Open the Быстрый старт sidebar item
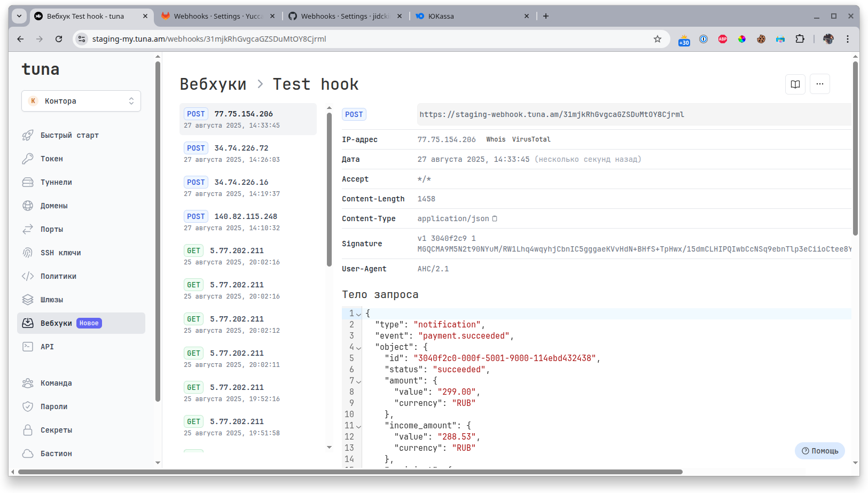This screenshot has width=868, height=493. [81, 135]
